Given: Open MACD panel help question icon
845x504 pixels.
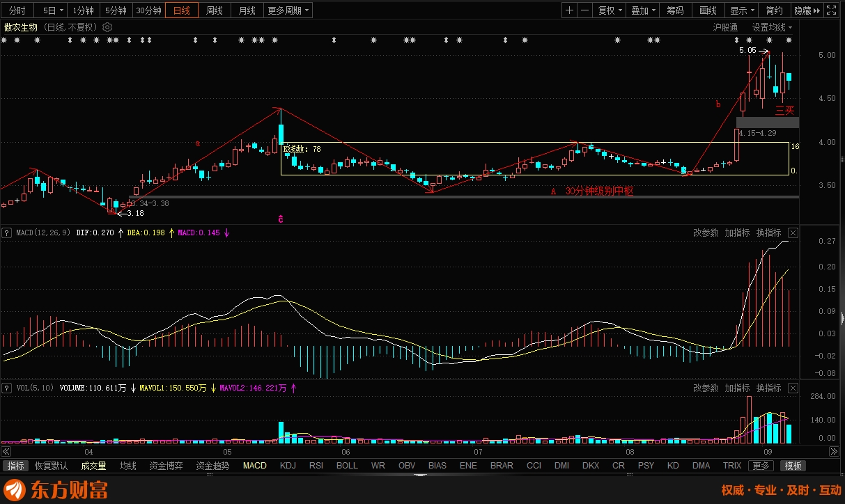Looking at the screenshot, I should point(7,233).
